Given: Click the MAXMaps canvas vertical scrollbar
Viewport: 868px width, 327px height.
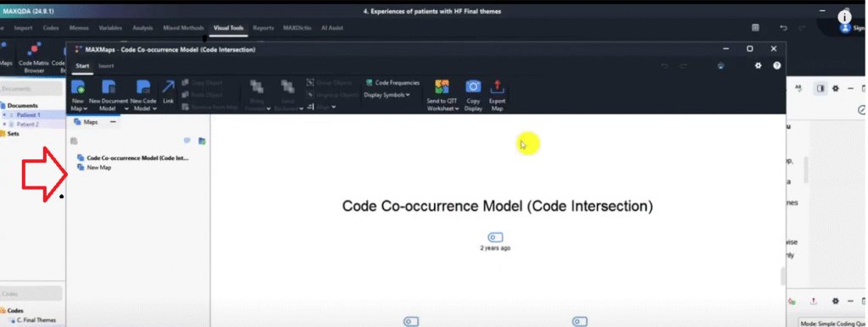Looking at the screenshot, I should (782, 275).
